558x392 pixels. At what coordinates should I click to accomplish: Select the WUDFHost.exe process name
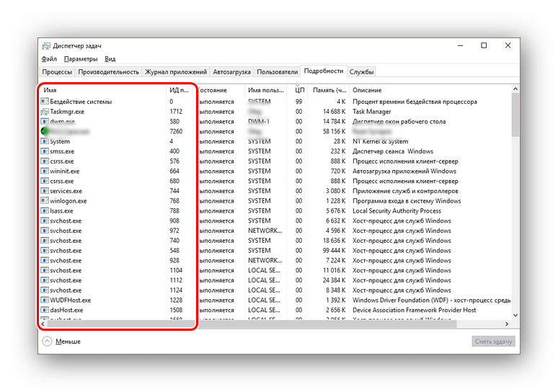(x=71, y=300)
